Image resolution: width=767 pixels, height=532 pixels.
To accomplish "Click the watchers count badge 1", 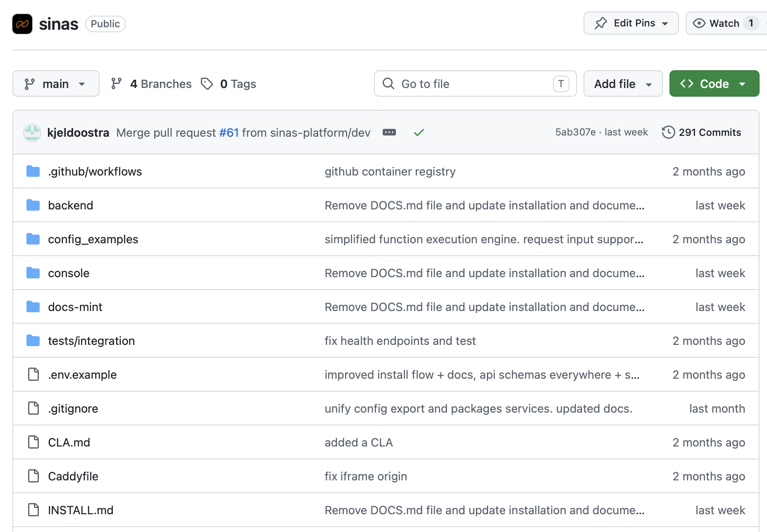I will tap(751, 23).
